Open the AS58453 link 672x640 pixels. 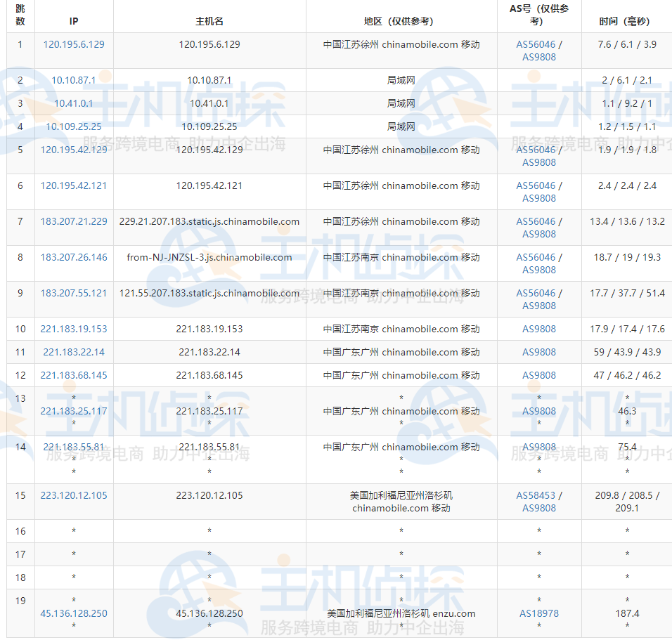coord(536,495)
